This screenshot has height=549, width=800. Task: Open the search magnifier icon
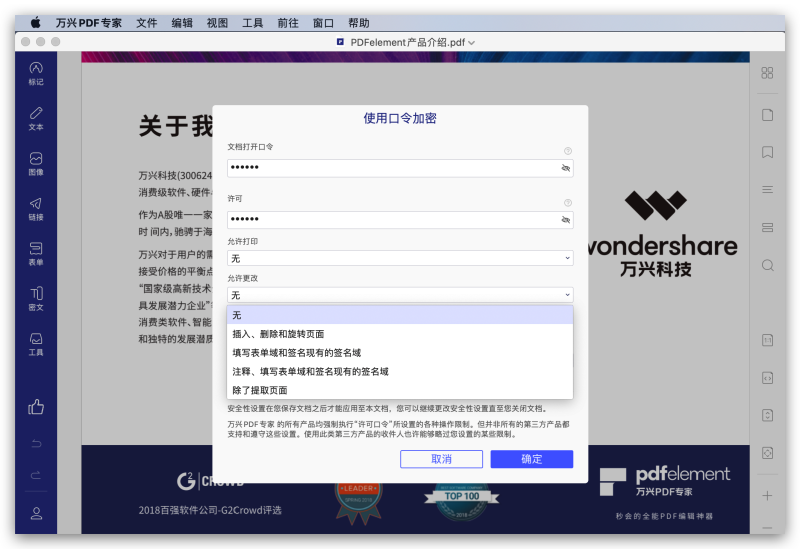pyautogui.click(x=767, y=265)
